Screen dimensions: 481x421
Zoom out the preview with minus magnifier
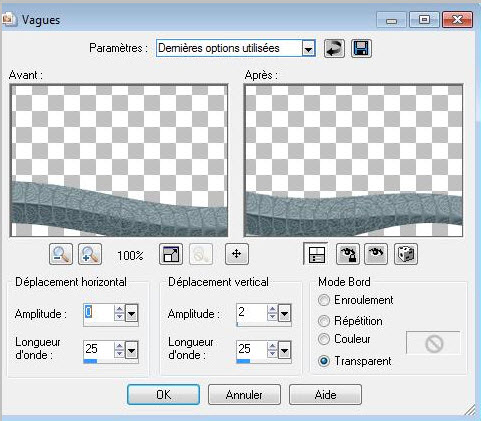click(x=61, y=254)
